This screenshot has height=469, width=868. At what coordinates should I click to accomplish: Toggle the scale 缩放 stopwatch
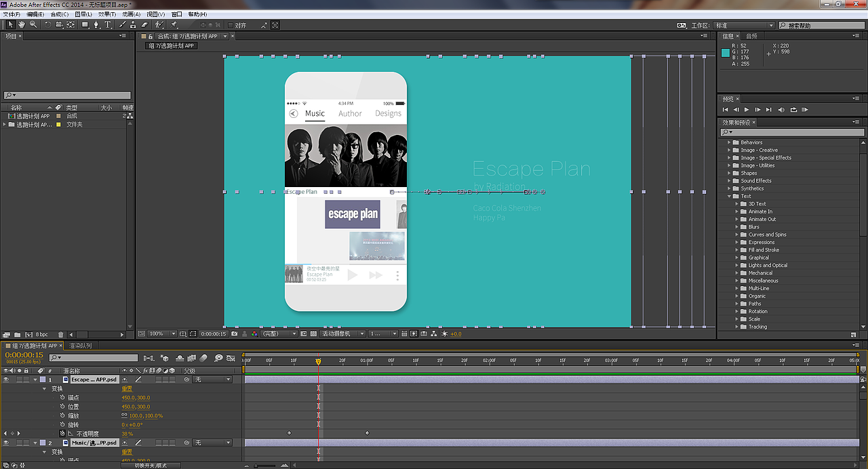(x=62, y=415)
